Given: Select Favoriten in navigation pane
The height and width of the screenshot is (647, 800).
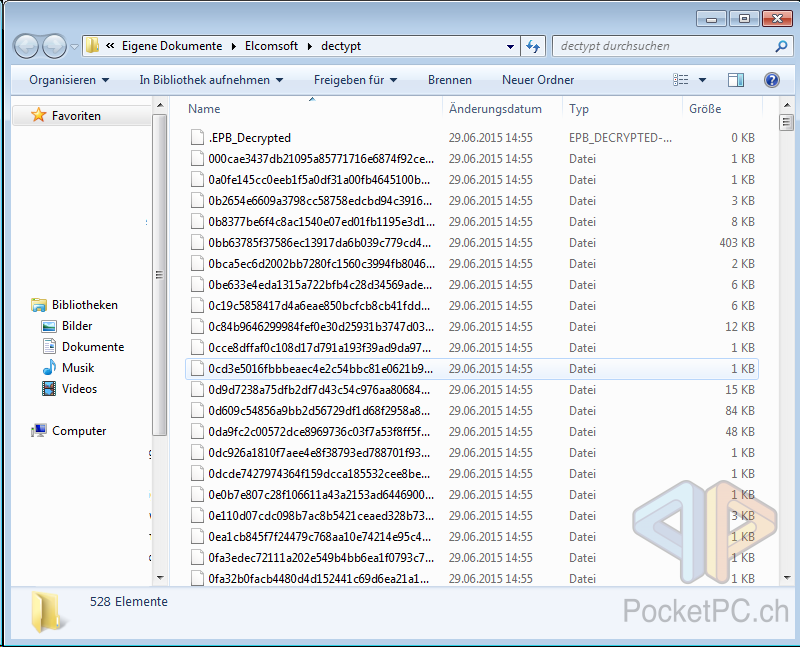Looking at the screenshot, I should [82, 116].
